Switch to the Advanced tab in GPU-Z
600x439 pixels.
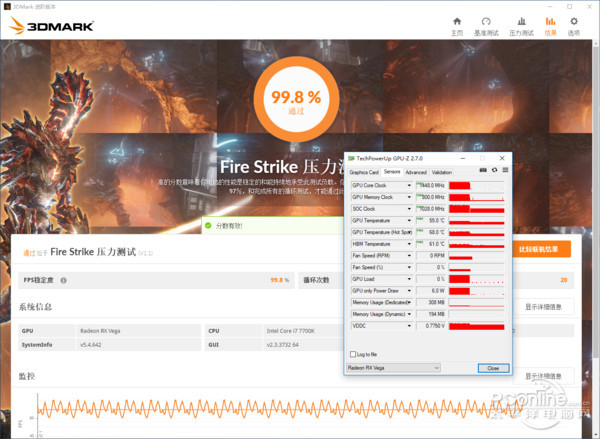(416, 172)
